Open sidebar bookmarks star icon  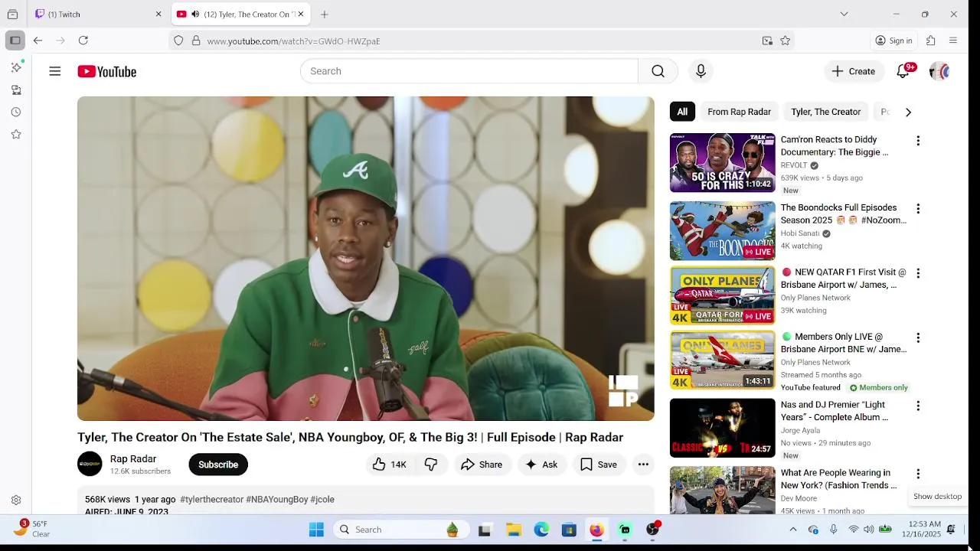pyautogui.click(x=15, y=135)
